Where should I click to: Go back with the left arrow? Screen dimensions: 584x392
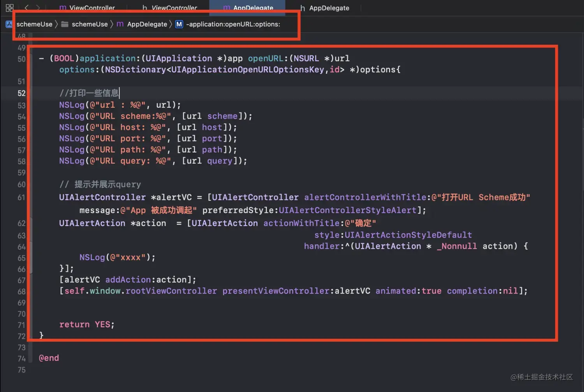click(26, 7)
